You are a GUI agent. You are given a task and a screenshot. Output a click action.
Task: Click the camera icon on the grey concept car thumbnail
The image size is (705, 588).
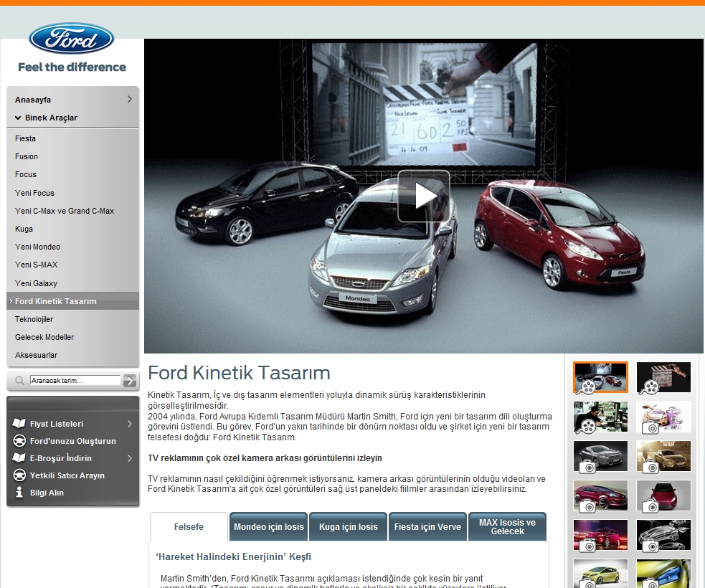587,467
